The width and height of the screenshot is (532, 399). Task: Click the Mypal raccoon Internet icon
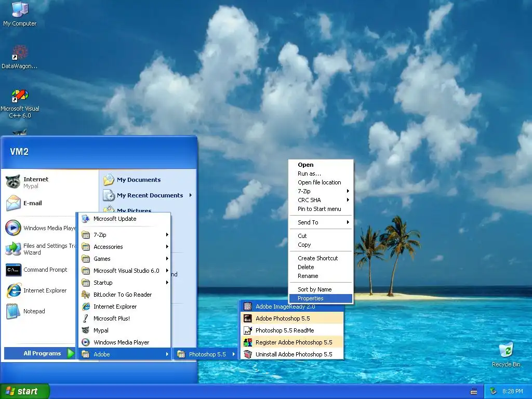click(13, 182)
